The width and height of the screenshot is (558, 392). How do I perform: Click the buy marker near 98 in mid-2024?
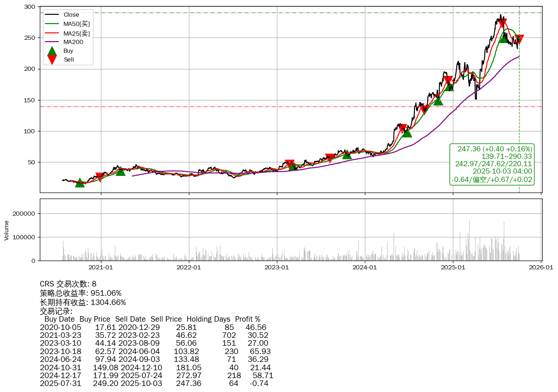coord(407,133)
